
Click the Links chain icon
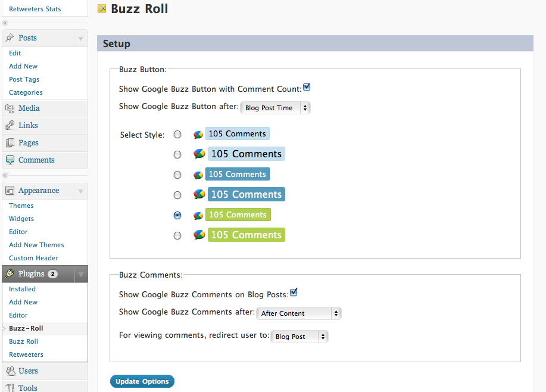click(x=10, y=126)
